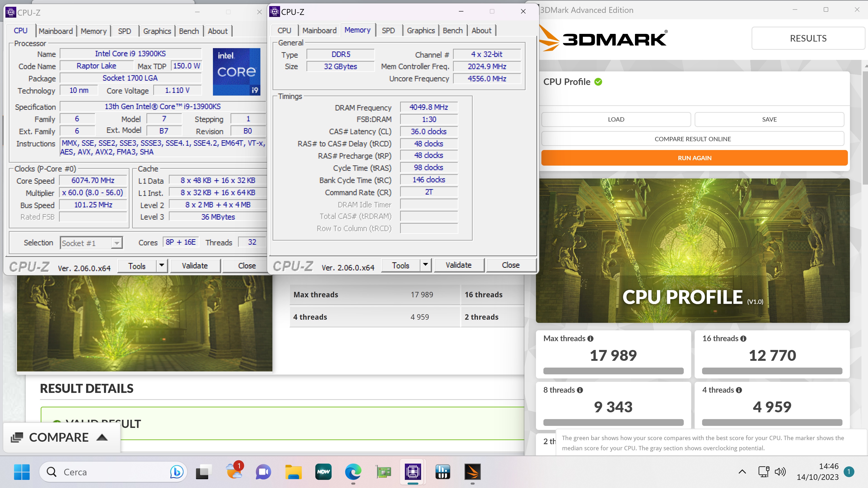Open Tools dropdown arrow in Memory CPU-Z
This screenshot has width=868, height=488.
coord(426,265)
